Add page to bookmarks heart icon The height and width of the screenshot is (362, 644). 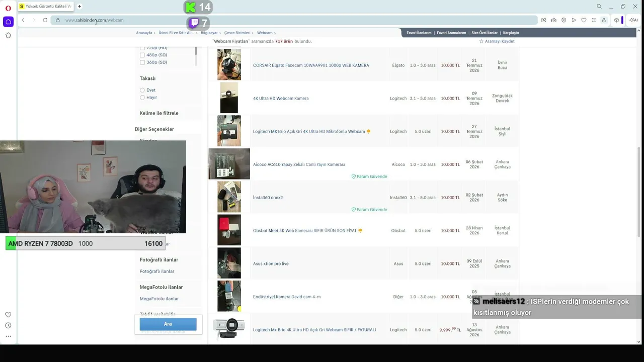[584, 20]
